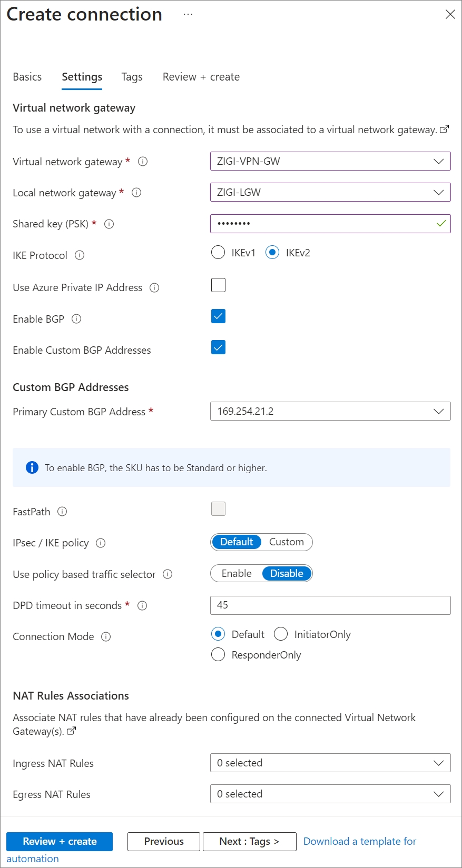This screenshot has height=868, width=462.
Task: Click info icon beside Shared key (PSK)
Action: pos(109,224)
